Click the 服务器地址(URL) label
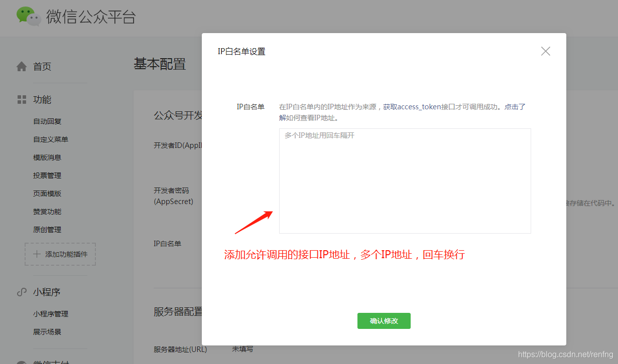This screenshot has width=618, height=364. pos(180,349)
